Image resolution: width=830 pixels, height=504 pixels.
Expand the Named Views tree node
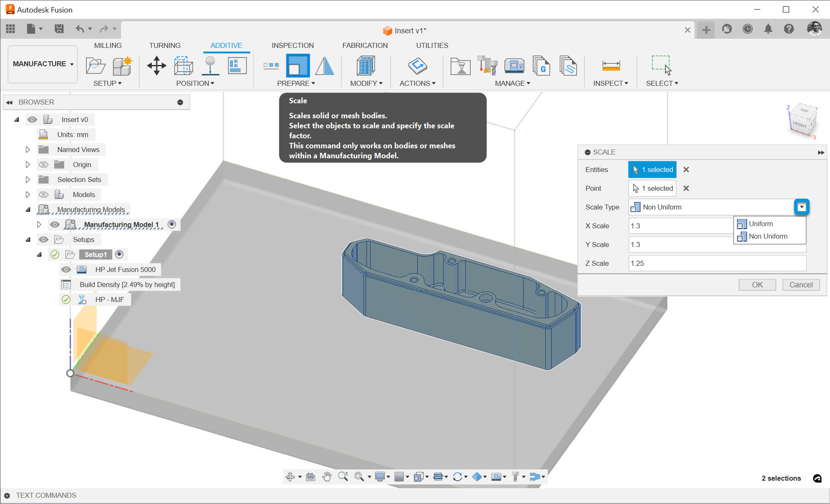click(x=28, y=150)
